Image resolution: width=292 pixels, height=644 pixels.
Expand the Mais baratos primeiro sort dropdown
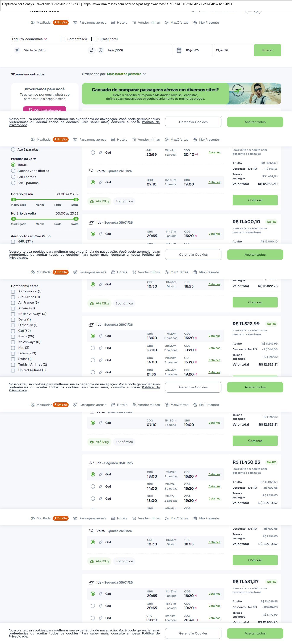pos(126,74)
